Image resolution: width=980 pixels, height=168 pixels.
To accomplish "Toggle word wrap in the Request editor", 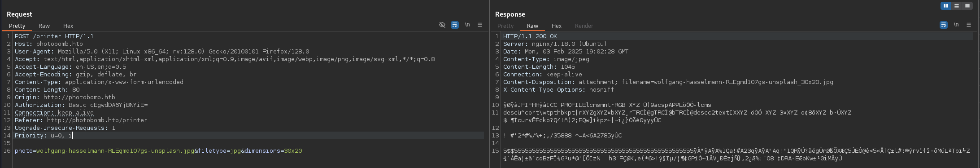I will pos(454,25).
